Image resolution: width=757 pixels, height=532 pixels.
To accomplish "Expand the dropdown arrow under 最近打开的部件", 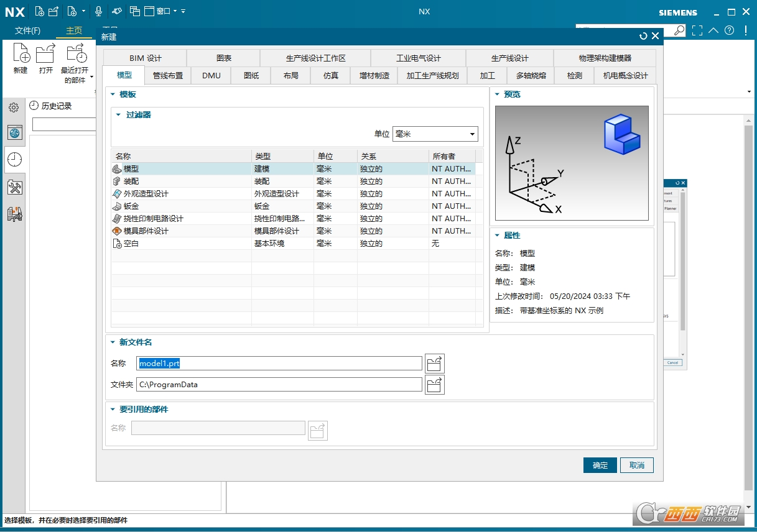I will pos(92,77).
